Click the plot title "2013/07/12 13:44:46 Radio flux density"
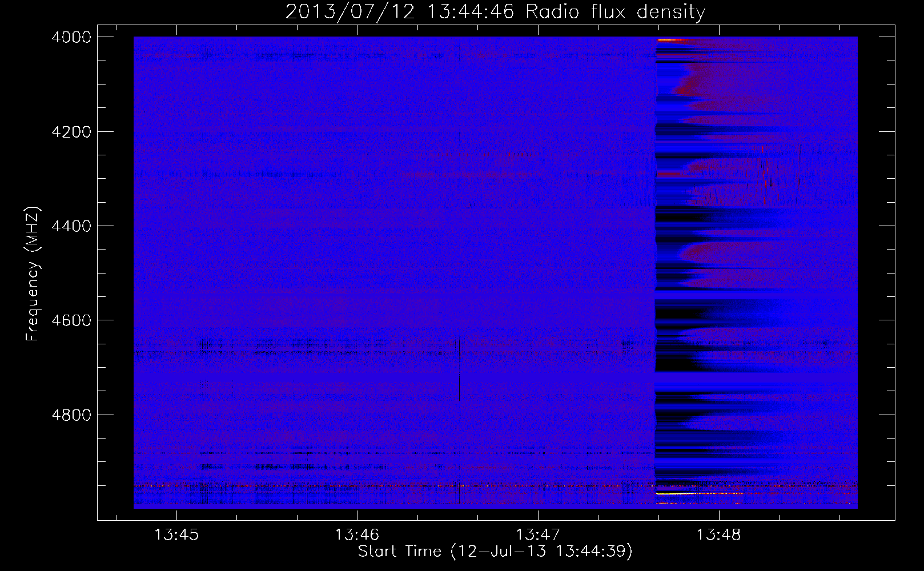Image resolution: width=924 pixels, height=571 pixels. (495, 11)
